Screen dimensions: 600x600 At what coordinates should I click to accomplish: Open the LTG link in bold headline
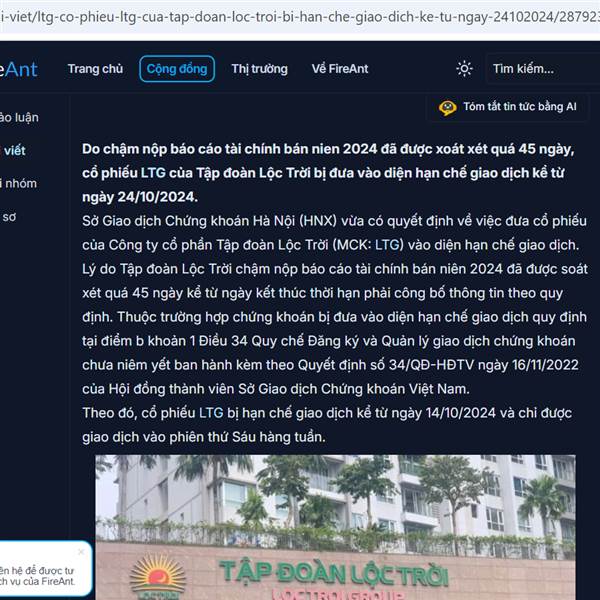coord(153,173)
